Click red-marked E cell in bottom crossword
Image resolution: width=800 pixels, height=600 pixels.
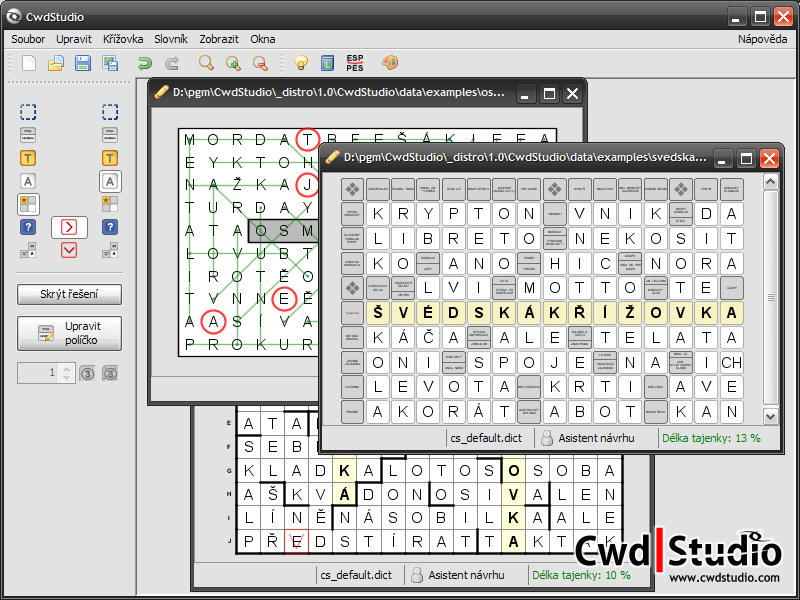pyautogui.click(x=296, y=541)
